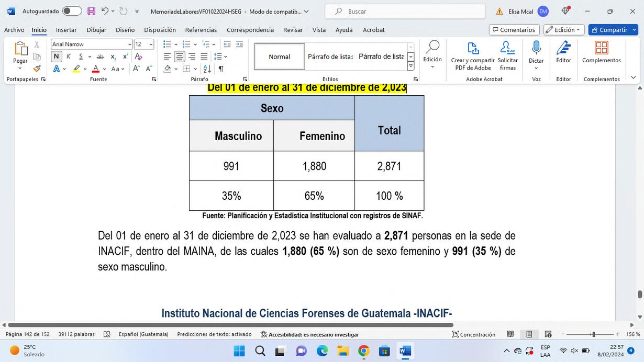Toggle Concentración focus mode
This screenshot has width=644, height=362.
474,334
